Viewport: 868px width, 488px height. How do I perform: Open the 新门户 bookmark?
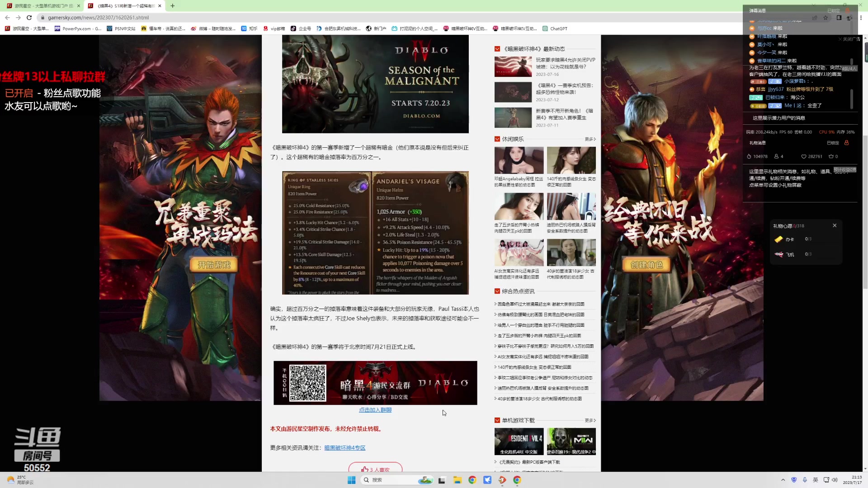(x=376, y=28)
